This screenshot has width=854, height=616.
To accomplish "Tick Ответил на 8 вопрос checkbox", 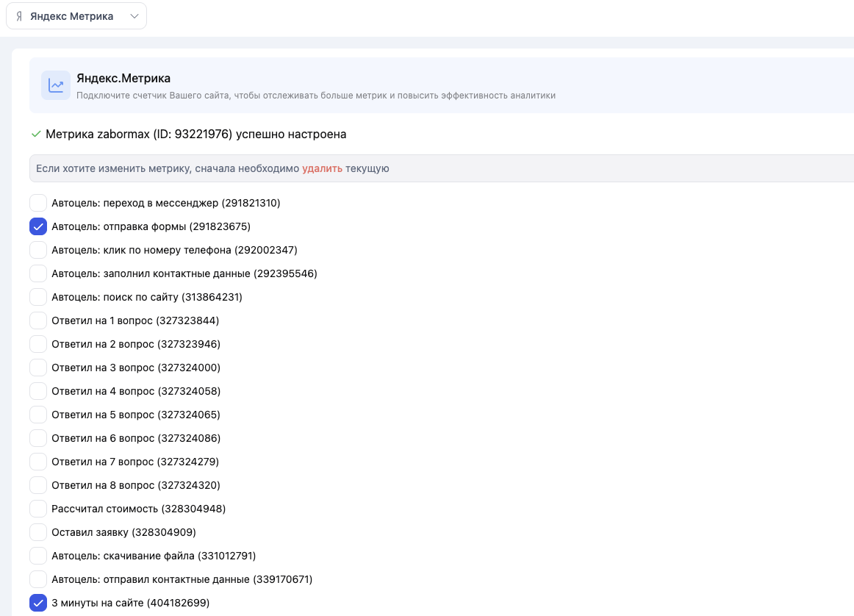I will 38,485.
